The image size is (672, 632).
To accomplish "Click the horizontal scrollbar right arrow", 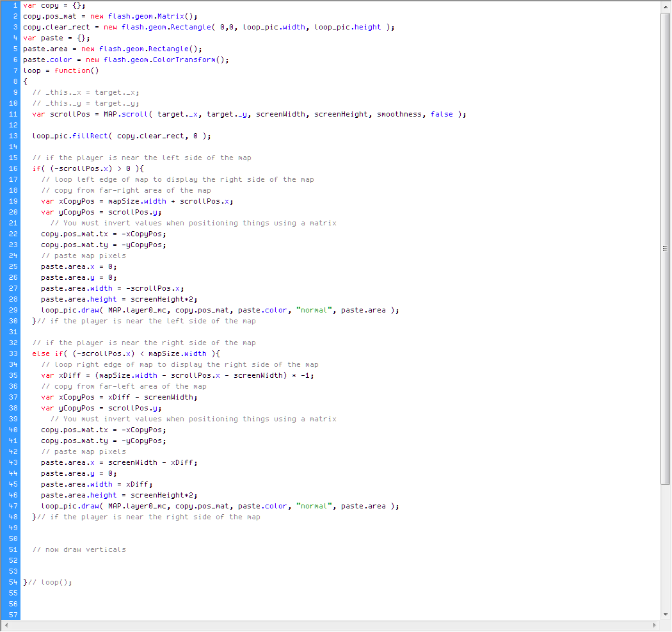I will point(654,625).
